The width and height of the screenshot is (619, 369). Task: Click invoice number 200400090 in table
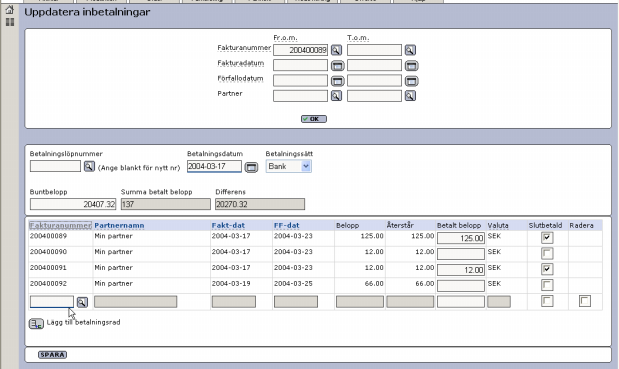(48, 252)
